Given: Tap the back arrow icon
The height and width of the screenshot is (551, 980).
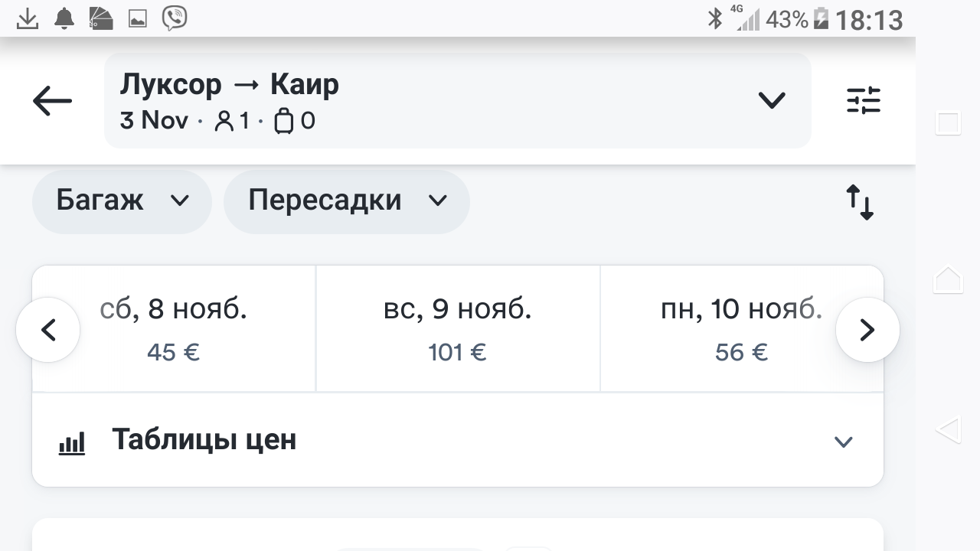Looking at the screenshot, I should point(52,101).
